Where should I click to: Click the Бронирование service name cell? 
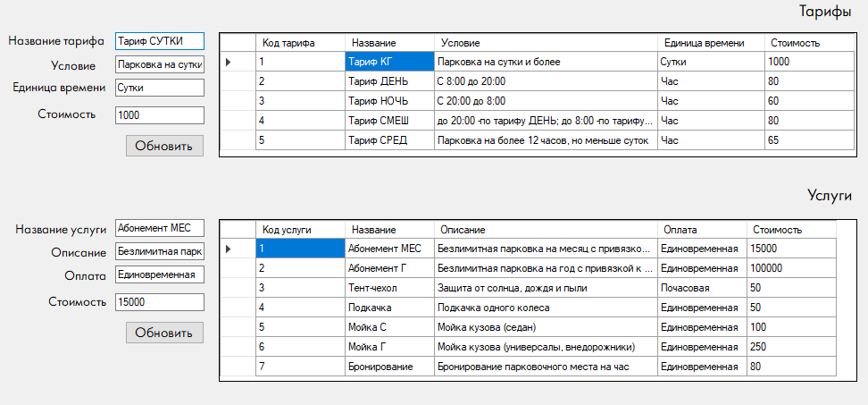389,367
